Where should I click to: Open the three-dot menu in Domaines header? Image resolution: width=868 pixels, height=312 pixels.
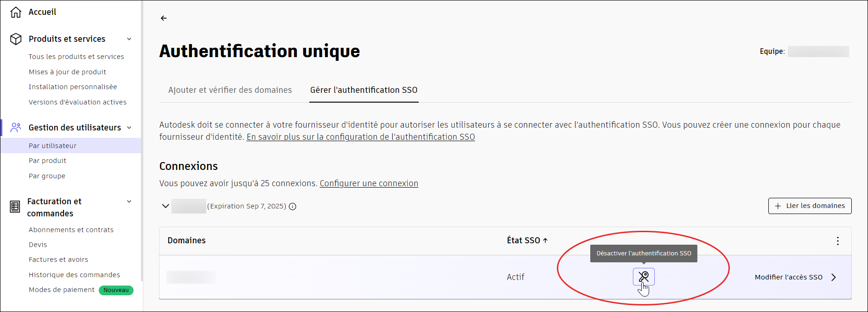(x=837, y=241)
